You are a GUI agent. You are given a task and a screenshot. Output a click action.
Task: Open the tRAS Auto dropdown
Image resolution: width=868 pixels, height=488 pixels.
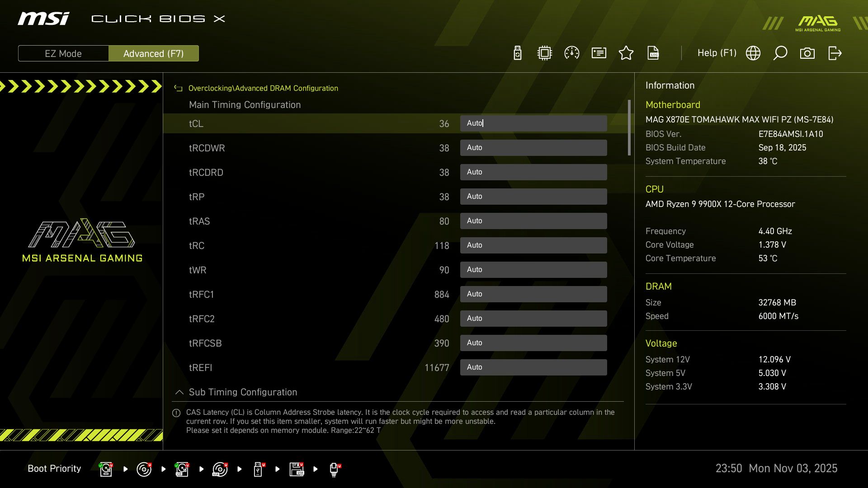(533, 221)
